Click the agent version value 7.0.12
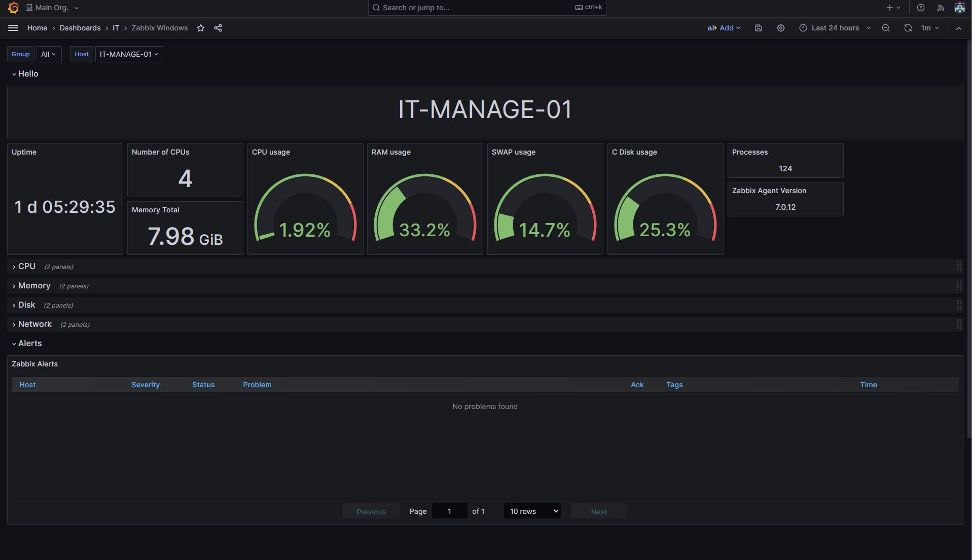The image size is (972, 560). (x=785, y=207)
